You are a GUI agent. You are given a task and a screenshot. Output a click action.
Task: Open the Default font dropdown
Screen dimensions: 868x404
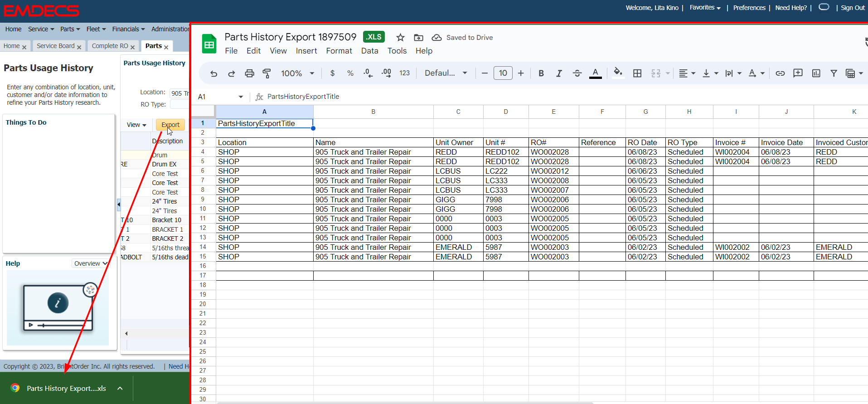pos(446,73)
